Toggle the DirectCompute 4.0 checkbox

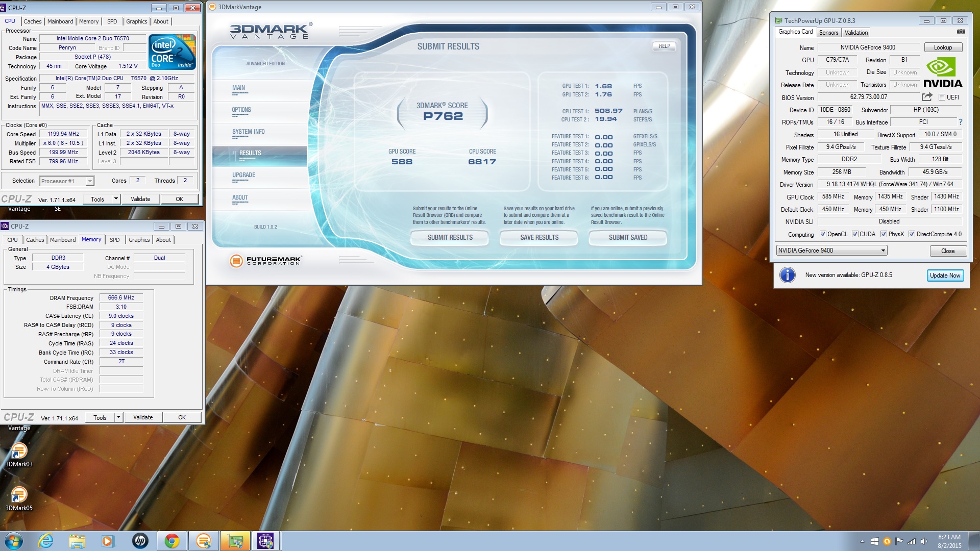point(912,234)
